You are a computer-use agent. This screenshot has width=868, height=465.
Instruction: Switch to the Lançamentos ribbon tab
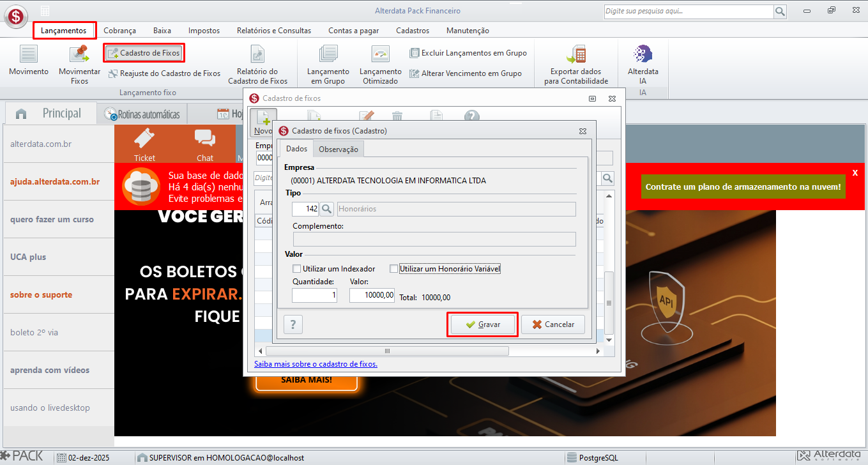(64, 31)
